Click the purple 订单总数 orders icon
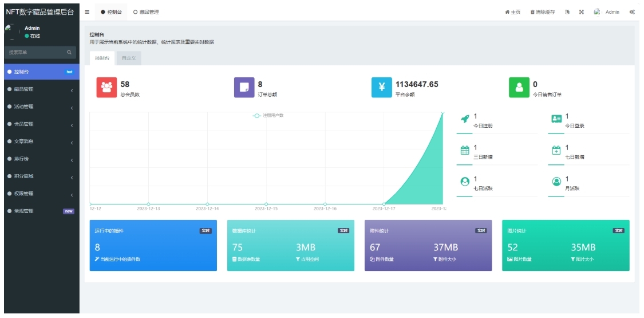This screenshot has height=318, width=644. (x=244, y=87)
